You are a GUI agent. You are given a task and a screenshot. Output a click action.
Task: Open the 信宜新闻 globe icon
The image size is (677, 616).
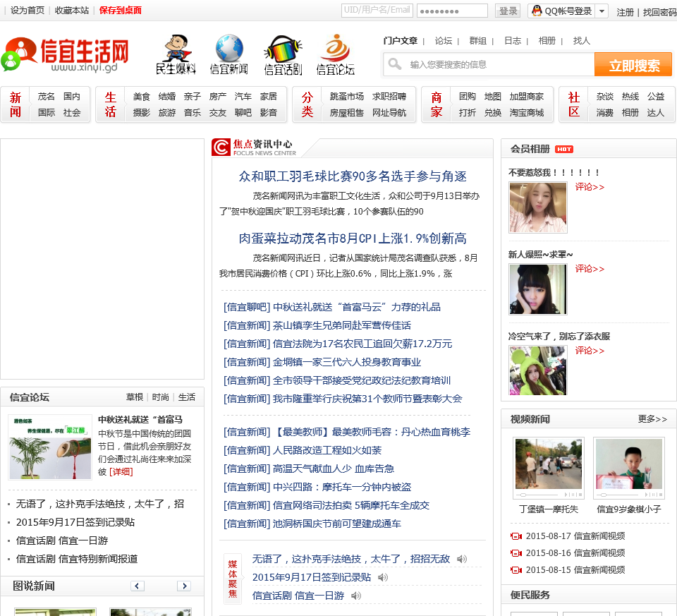228,54
